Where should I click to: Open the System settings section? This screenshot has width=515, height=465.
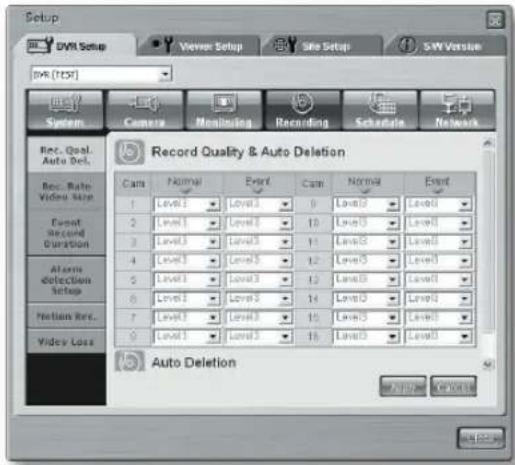pyautogui.click(x=65, y=110)
